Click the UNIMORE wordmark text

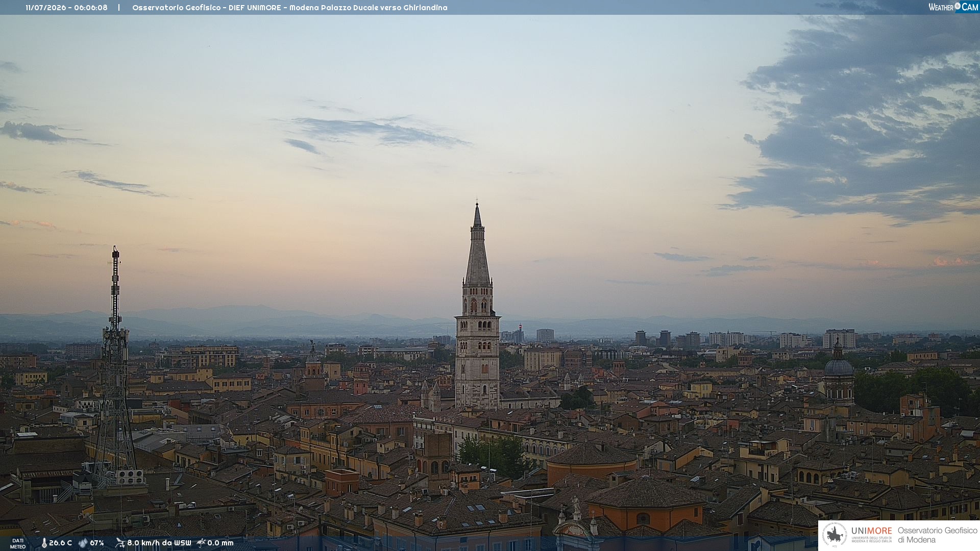point(871,531)
